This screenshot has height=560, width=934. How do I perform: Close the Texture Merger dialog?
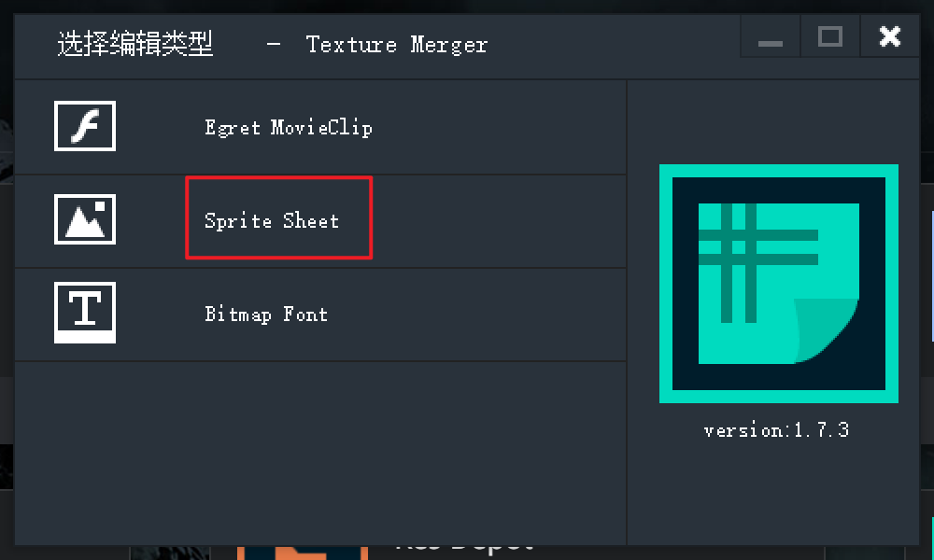pyautogui.click(x=890, y=37)
